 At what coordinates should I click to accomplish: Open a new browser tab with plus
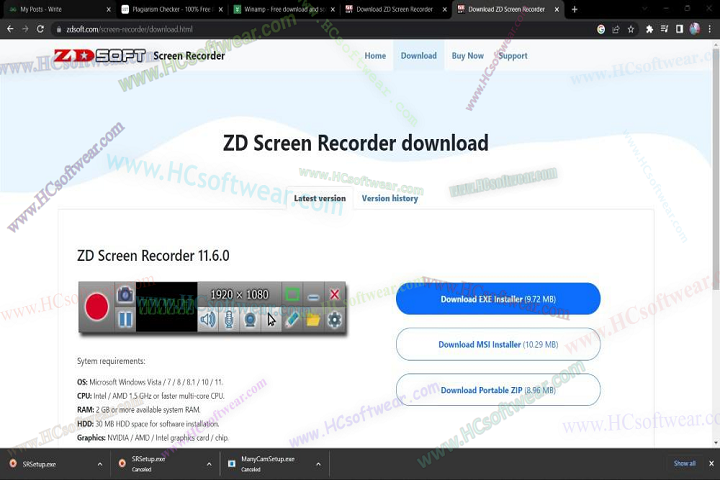click(x=574, y=9)
